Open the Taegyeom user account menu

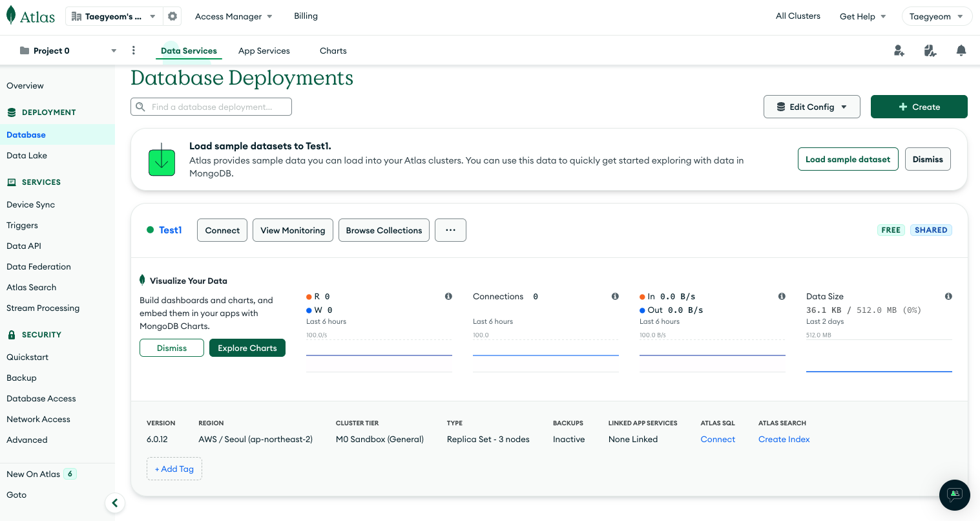(x=937, y=16)
